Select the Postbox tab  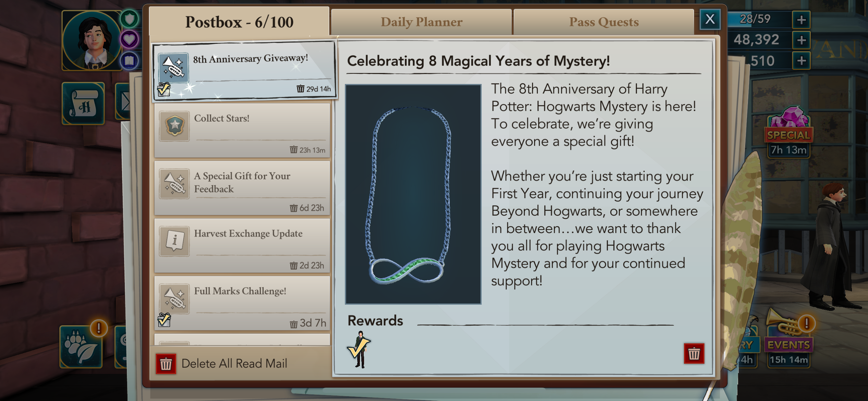[239, 22]
